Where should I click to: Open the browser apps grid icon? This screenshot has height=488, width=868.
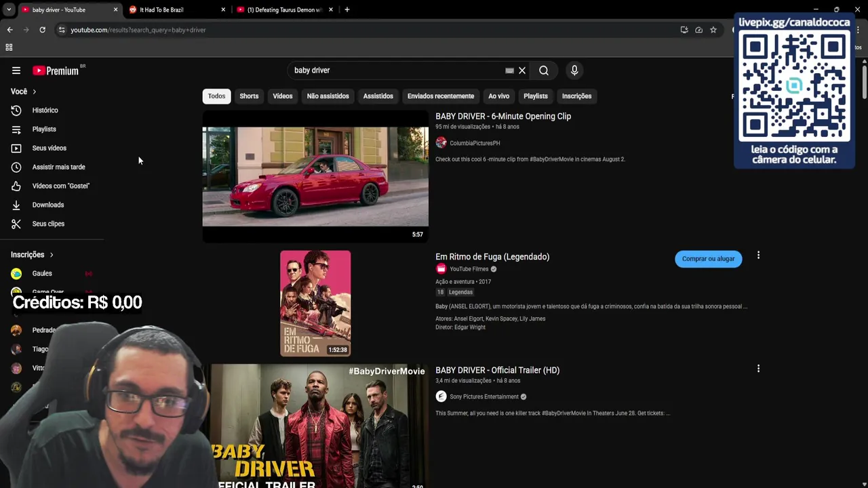[9, 47]
